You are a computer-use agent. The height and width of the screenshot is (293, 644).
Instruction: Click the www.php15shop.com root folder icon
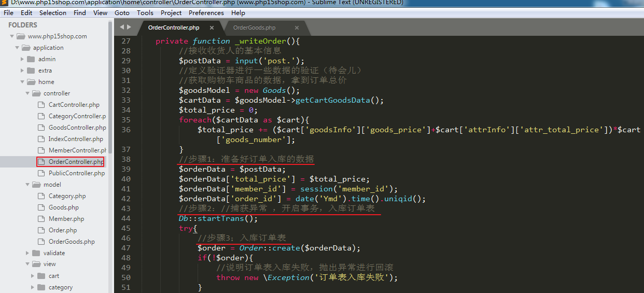tap(21, 36)
